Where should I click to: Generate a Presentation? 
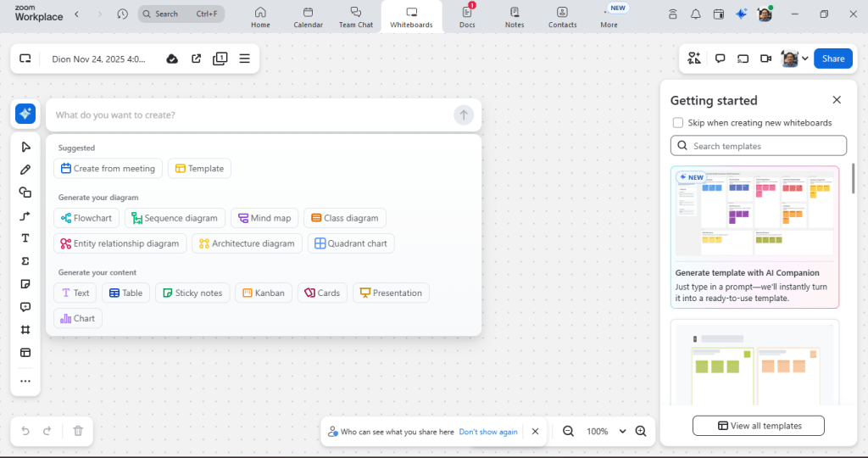tap(391, 293)
